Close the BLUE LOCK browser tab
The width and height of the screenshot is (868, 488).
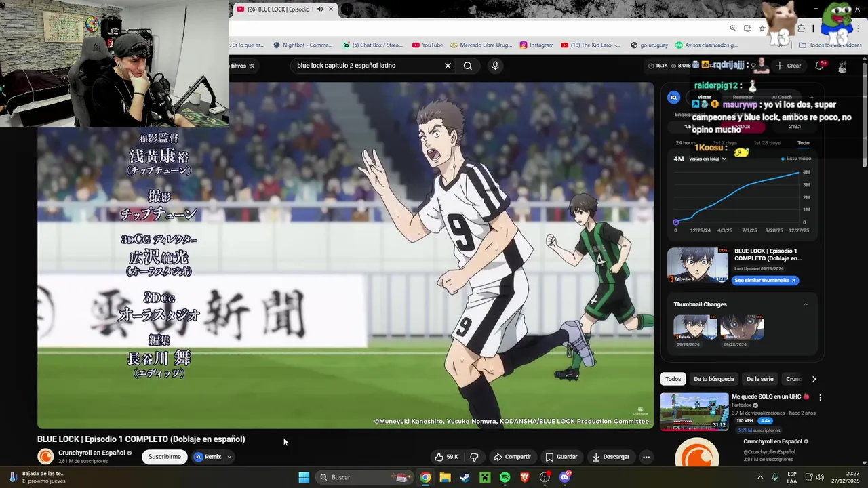point(331,9)
